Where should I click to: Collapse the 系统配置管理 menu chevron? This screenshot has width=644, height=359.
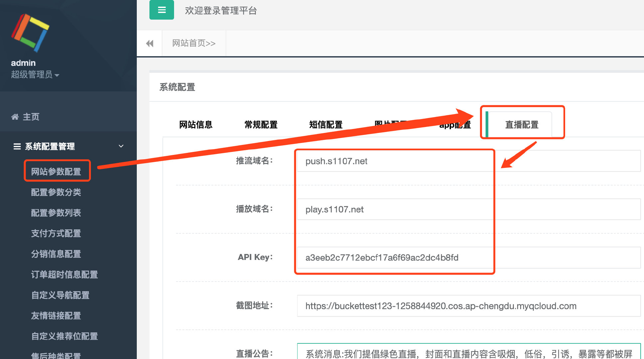[x=121, y=146]
